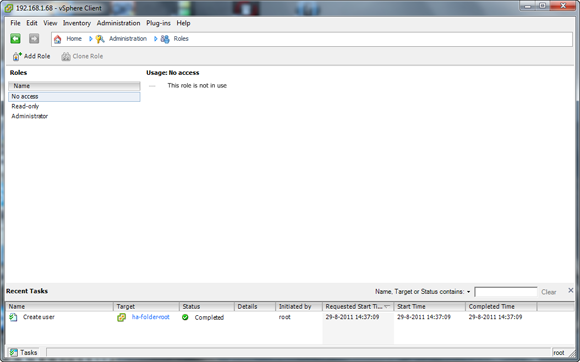This screenshot has width=580, height=362.
Task: Click the root user in status bar
Action: tap(559, 352)
